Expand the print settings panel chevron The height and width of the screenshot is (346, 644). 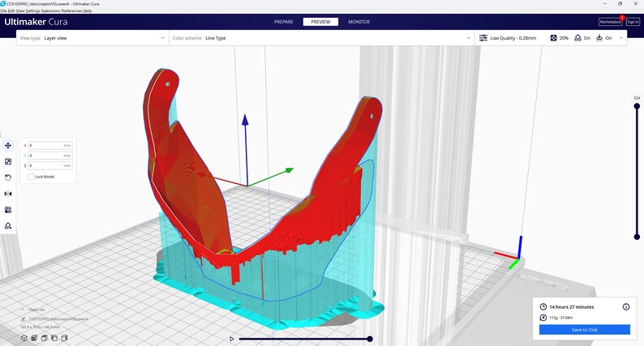621,38
